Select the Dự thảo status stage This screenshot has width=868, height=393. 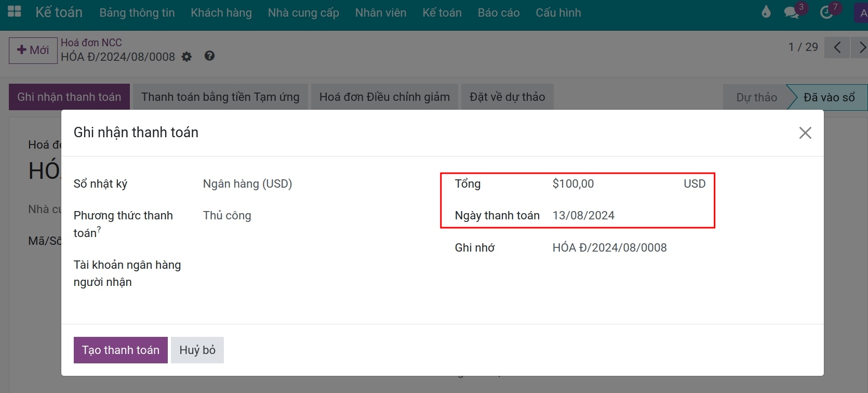click(x=756, y=97)
